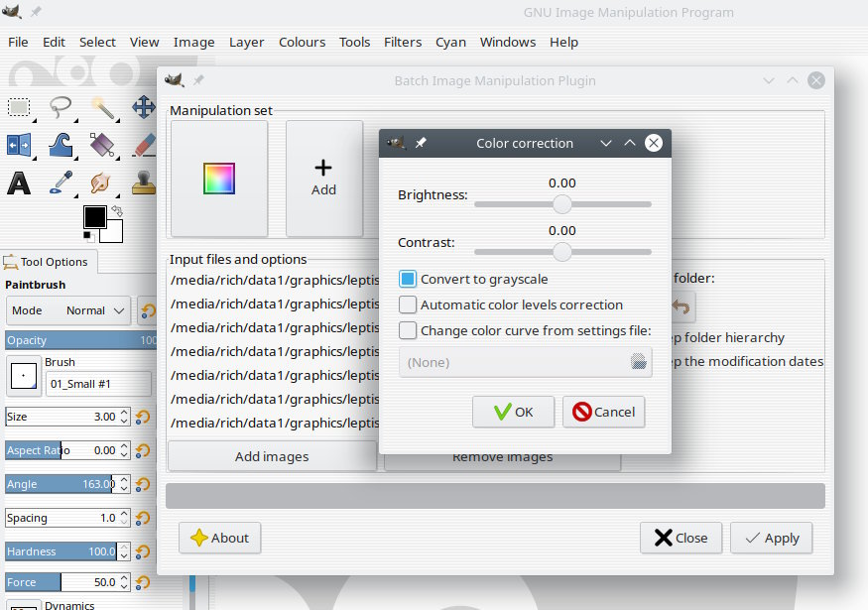Reset colours to default black and white
Viewport: 868px width, 610px height.
point(88,237)
